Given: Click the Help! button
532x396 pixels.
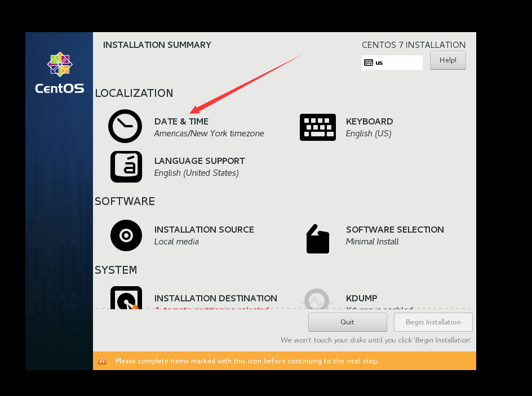Looking at the screenshot, I should coord(448,60).
